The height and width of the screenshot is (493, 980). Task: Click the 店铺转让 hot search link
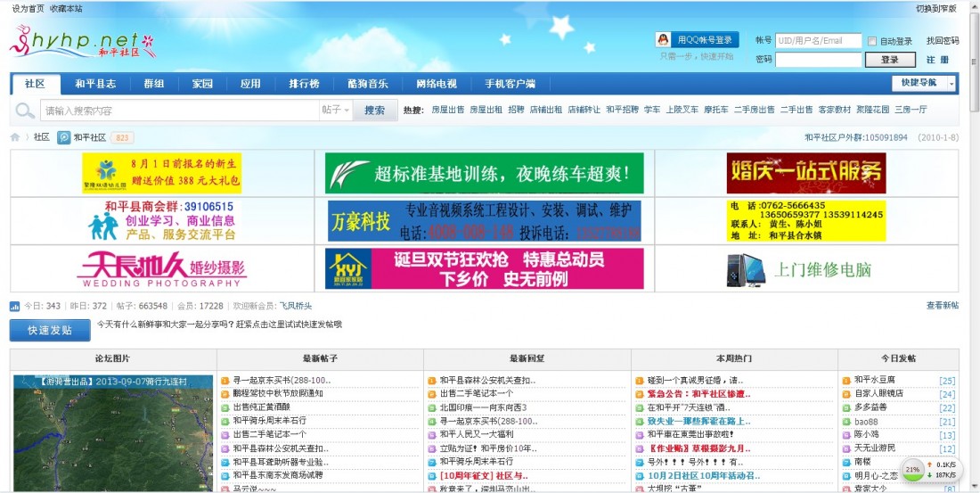[584, 110]
